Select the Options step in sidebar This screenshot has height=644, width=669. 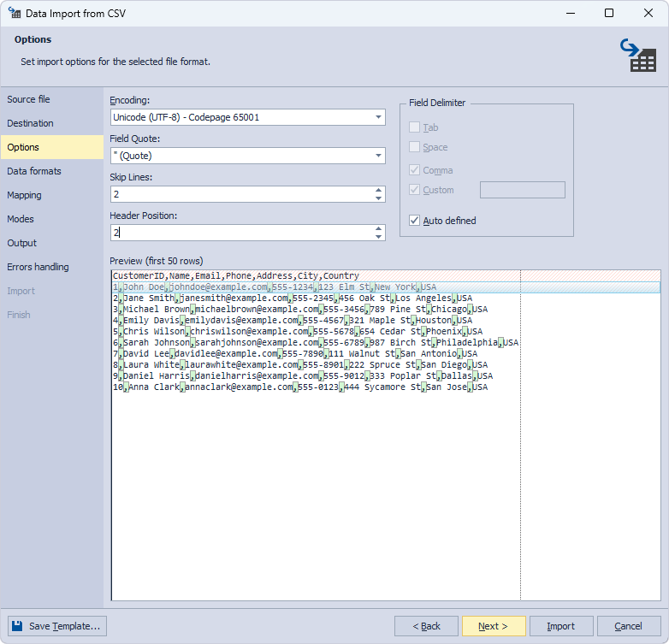coord(51,147)
